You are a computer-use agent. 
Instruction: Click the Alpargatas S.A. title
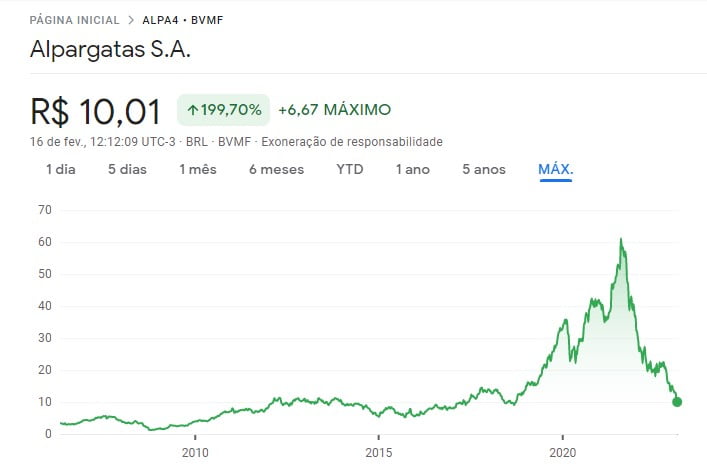point(112,49)
